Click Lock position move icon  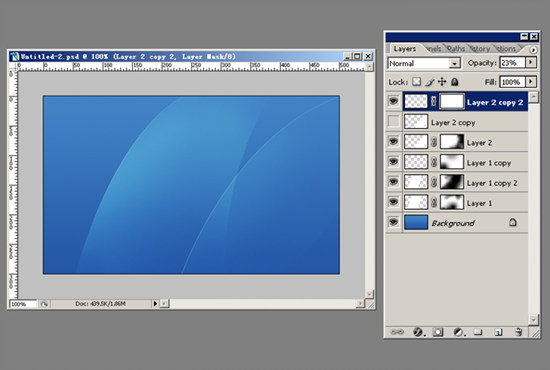click(x=442, y=82)
